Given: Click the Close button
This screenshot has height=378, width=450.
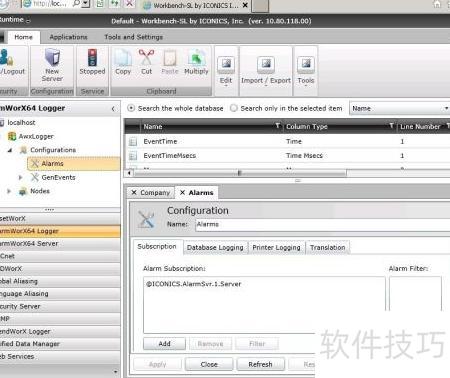Looking at the screenshot, I should pos(209,364).
